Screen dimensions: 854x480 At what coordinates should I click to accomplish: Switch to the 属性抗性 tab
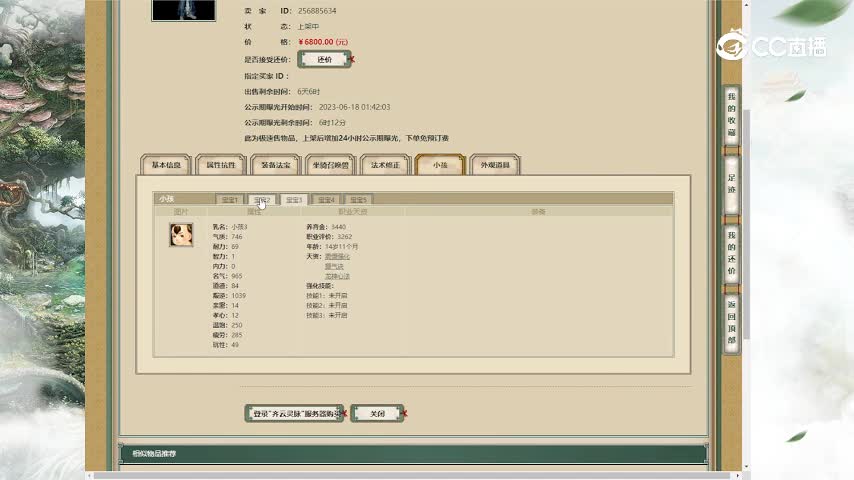(221, 165)
